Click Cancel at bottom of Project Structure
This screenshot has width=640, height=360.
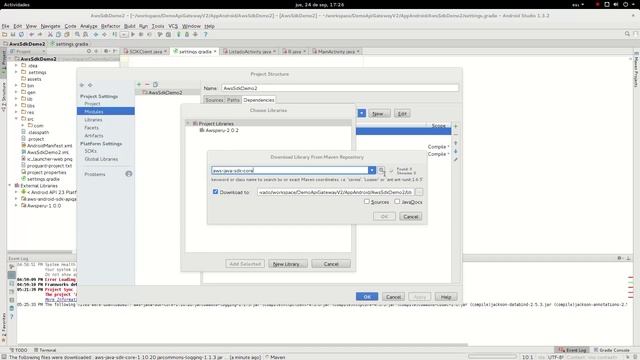(x=393, y=297)
